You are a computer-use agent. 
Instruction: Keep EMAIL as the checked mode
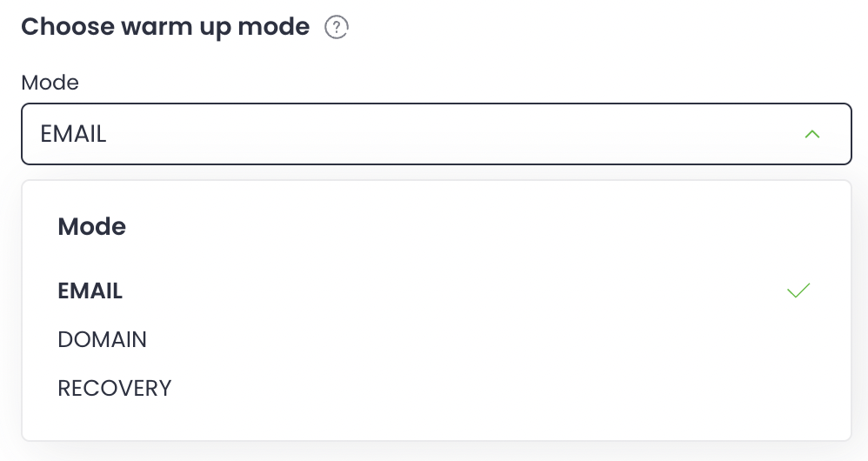pos(90,291)
